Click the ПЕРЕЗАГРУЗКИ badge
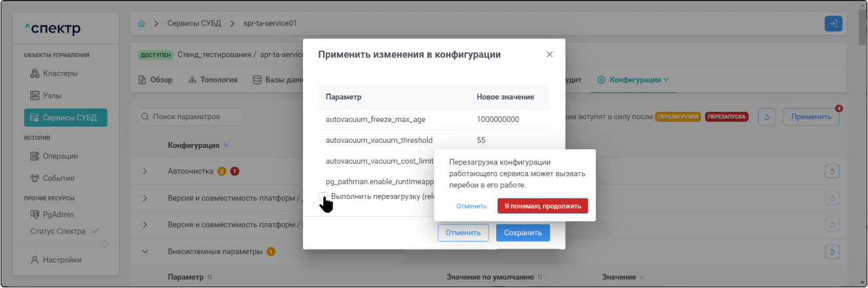The width and height of the screenshot is (868, 288). click(x=679, y=117)
